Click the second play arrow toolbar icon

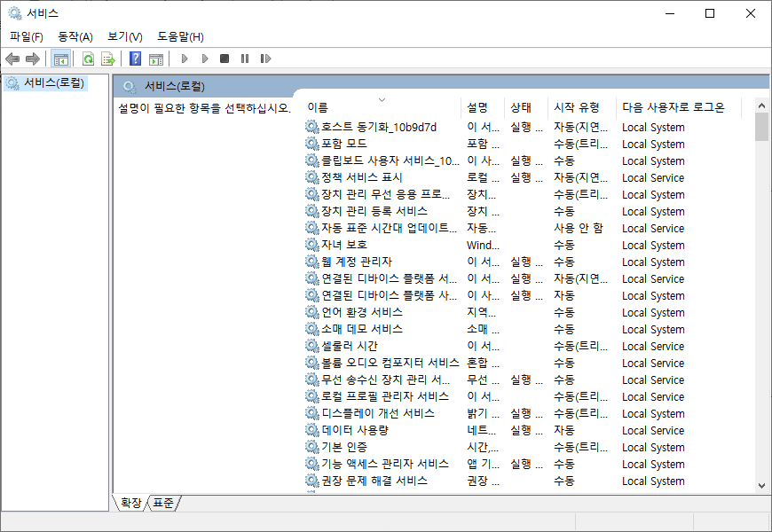pyautogui.click(x=205, y=59)
